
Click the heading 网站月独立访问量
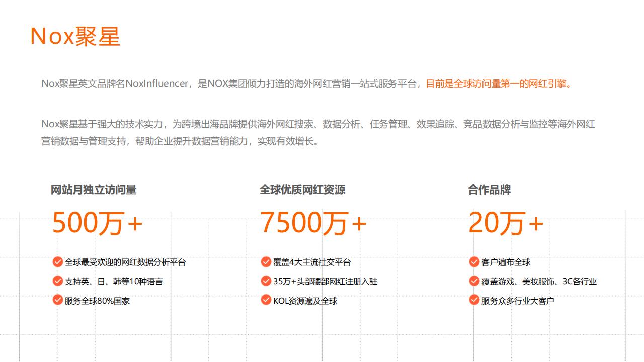click(94, 190)
